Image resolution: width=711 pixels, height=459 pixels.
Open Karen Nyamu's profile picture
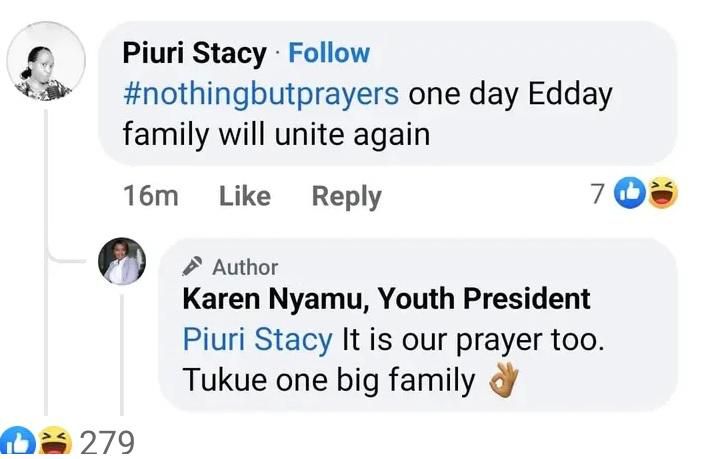tap(122, 262)
